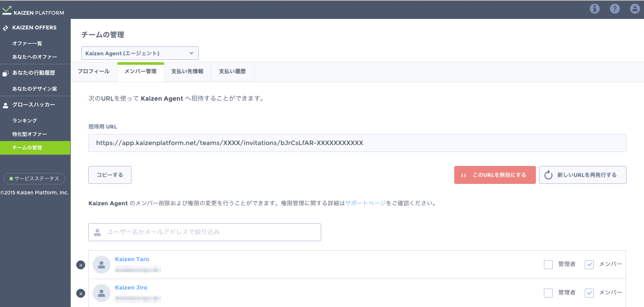644x307 pixels.
Task: Toggle 管理者 checkbox for Kaizen Jiro
Action: coord(548,293)
